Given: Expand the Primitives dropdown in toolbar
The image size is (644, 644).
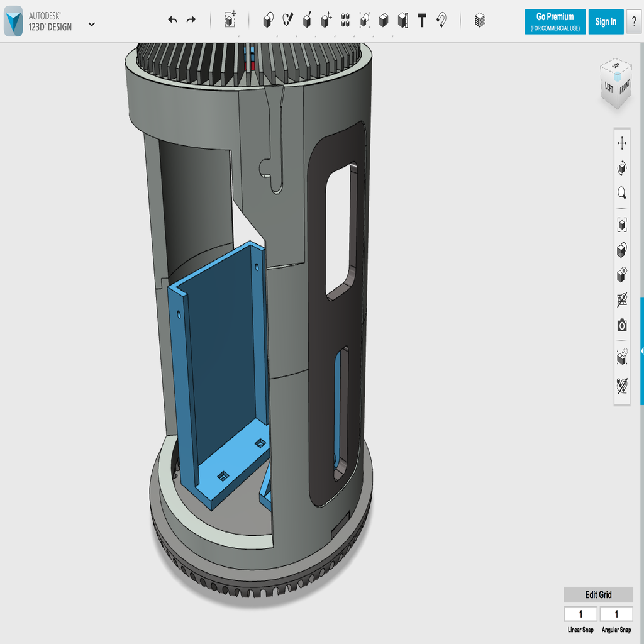Looking at the screenshot, I should click(269, 21).
